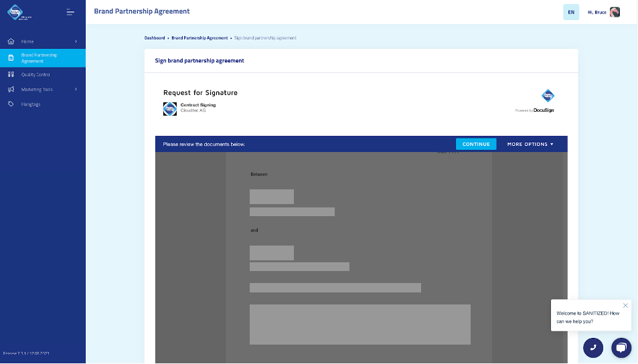The width and height of the screenshot is (638, 364).
Task: Start a phone call with the phone icon
Action: pos(593,347)
